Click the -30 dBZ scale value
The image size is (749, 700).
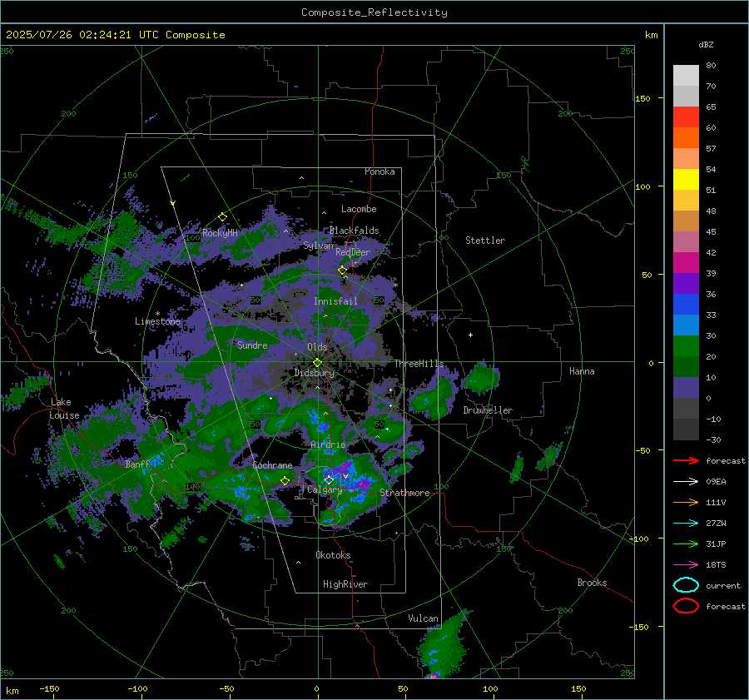point(713,439)
